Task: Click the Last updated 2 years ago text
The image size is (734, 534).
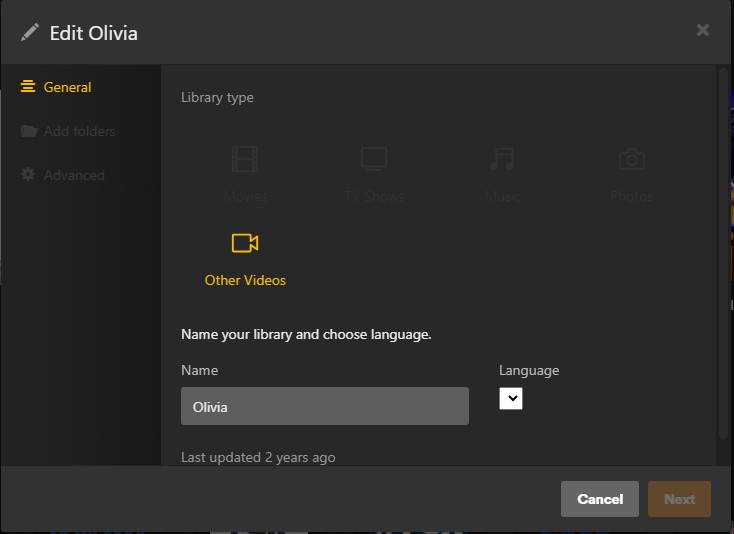Action: pos(258,457)
